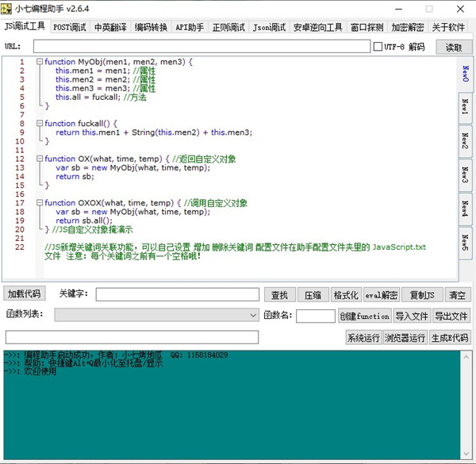Select the 编码转换 tab

(x=151, y=27)
